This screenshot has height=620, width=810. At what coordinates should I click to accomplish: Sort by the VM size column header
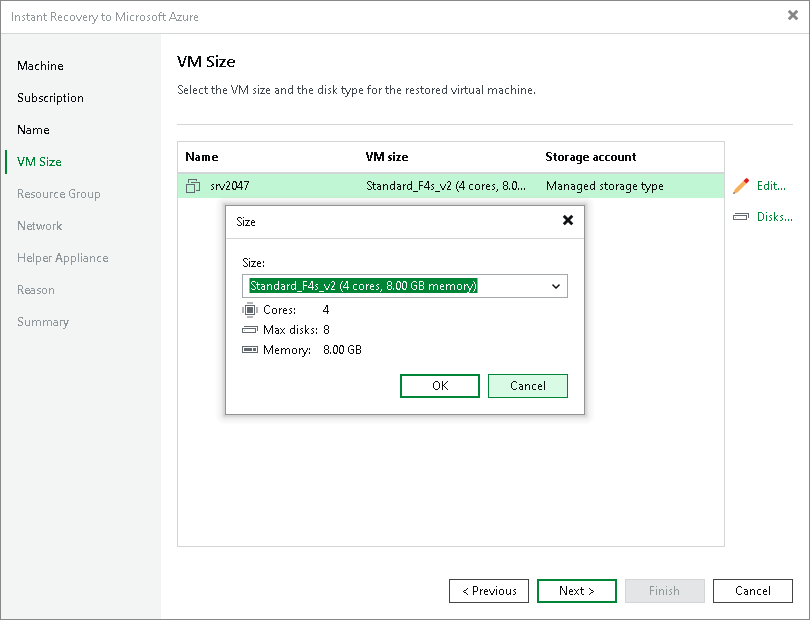(387, 157)
